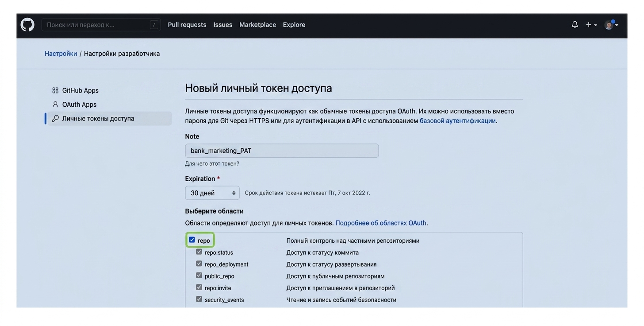Toggle the public_repo checkbox
Viewport: 644px width, 326px height.
(199, 276)
